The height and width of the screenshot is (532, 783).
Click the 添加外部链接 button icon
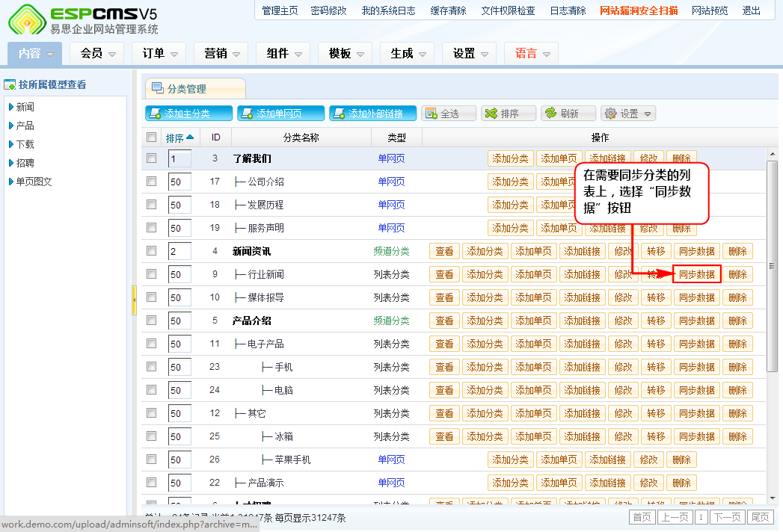339,114
